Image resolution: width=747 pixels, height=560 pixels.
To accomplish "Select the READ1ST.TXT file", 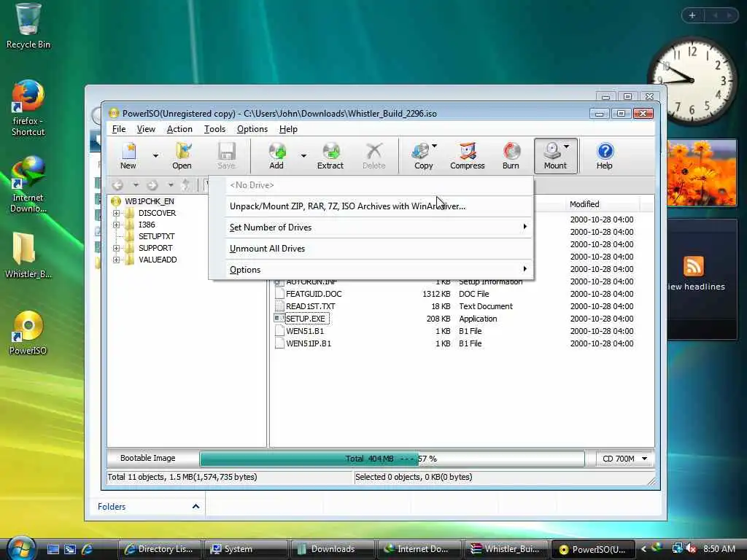I will [310, 306].
